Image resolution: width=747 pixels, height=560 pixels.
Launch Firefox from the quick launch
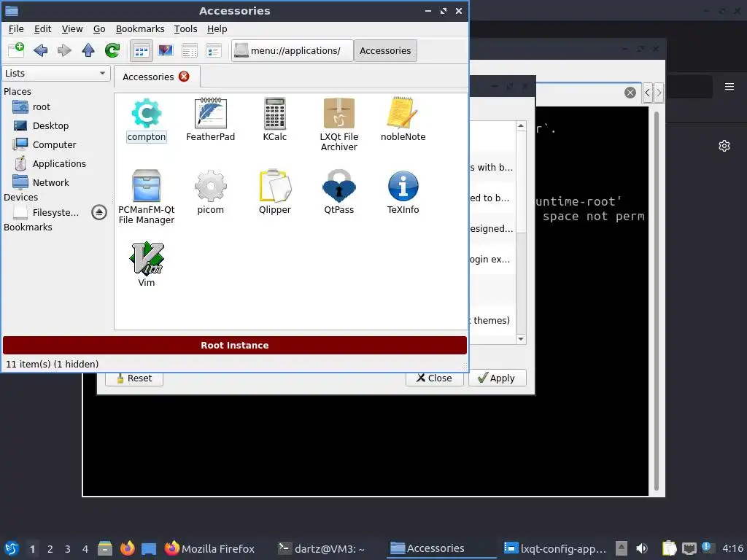[x=127, y=548]
